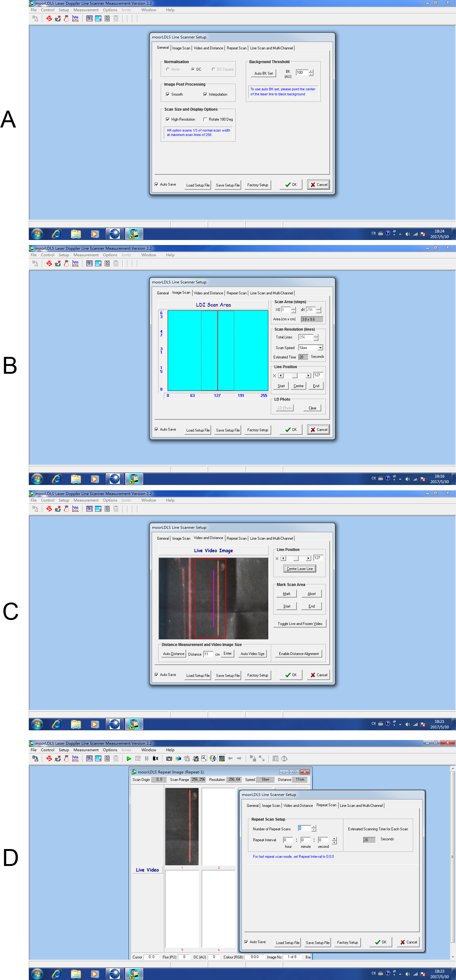Click the red cone toolbar icon above the LDI Scan Area dialog

(x=67, y=263)
